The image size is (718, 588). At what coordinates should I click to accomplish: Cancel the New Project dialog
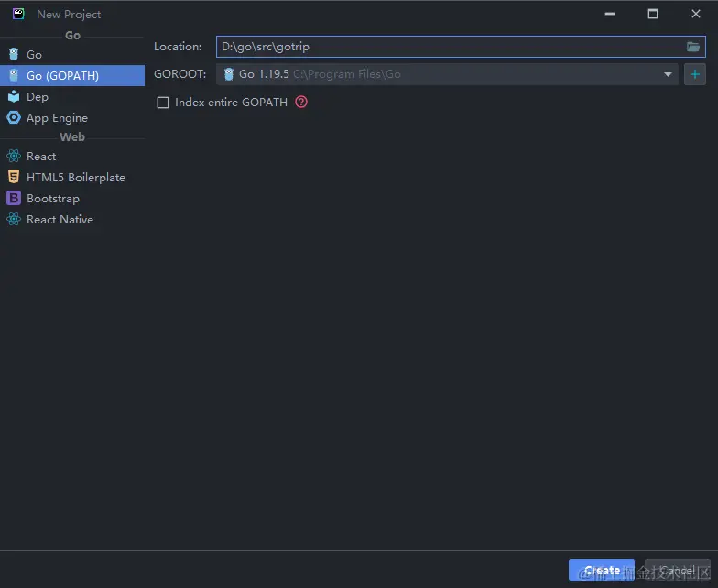678,570
